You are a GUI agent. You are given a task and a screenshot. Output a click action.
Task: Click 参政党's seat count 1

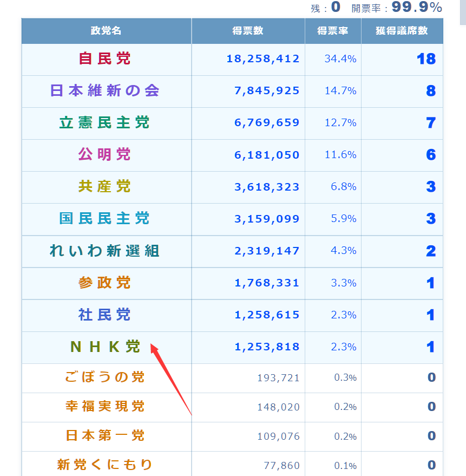(x=430, y=283)
